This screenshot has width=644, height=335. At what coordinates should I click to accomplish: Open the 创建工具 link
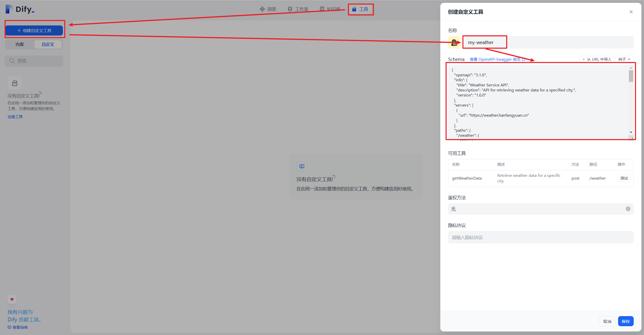click(15, 117)
